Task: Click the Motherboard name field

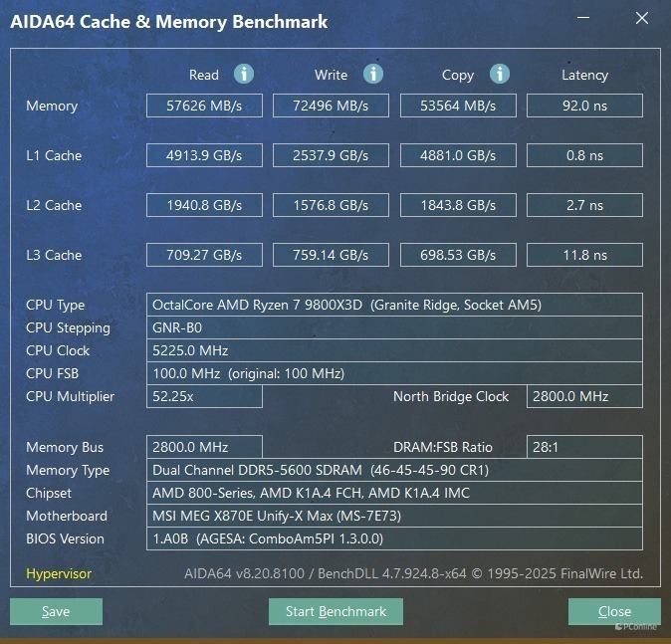Action: coord(394,516)
